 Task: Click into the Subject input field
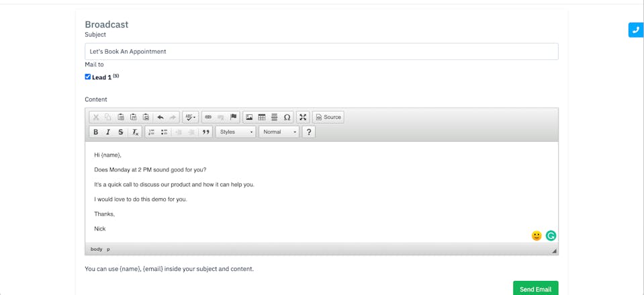tap(321, 52)
